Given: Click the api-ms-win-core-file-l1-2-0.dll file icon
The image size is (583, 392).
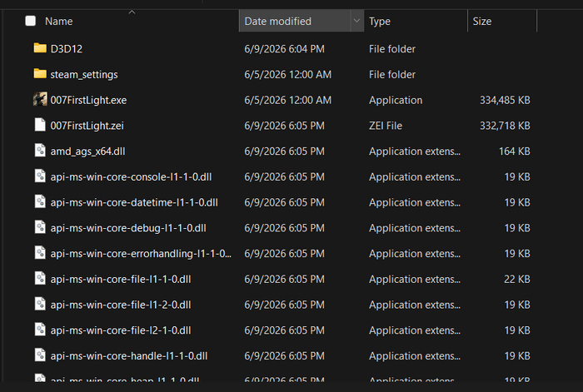Looking at the screenshot, I should point(40,305).
